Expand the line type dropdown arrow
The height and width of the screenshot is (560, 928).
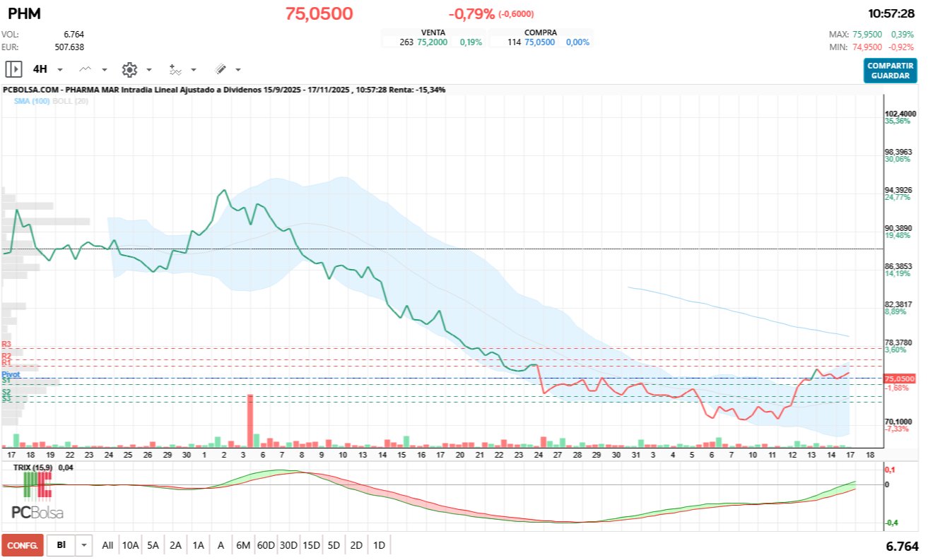[103, 69]
